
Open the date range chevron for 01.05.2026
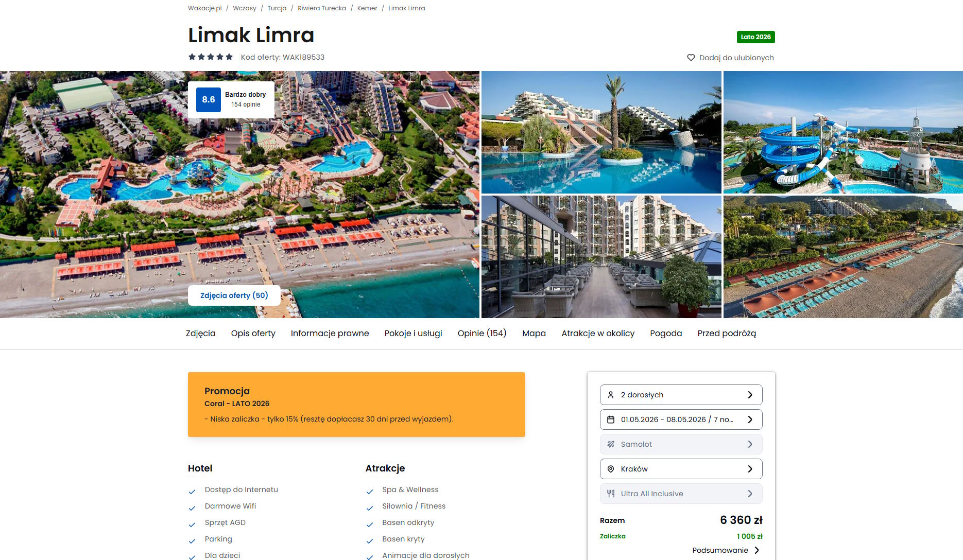tap(750, 419)
